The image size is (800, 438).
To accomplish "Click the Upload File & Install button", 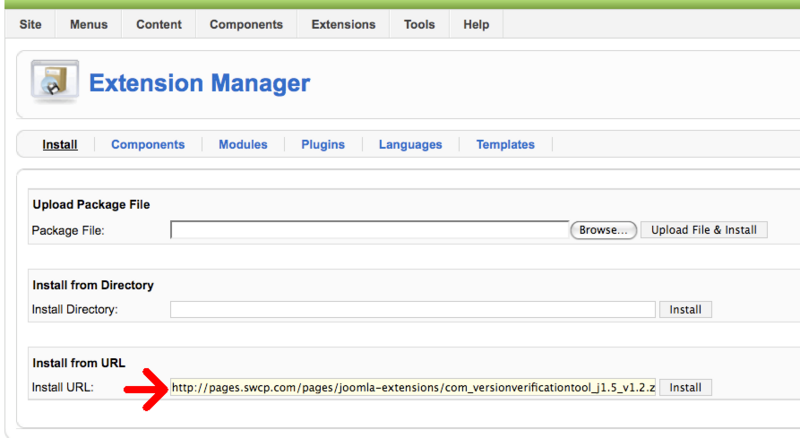I will pos(704,230).
